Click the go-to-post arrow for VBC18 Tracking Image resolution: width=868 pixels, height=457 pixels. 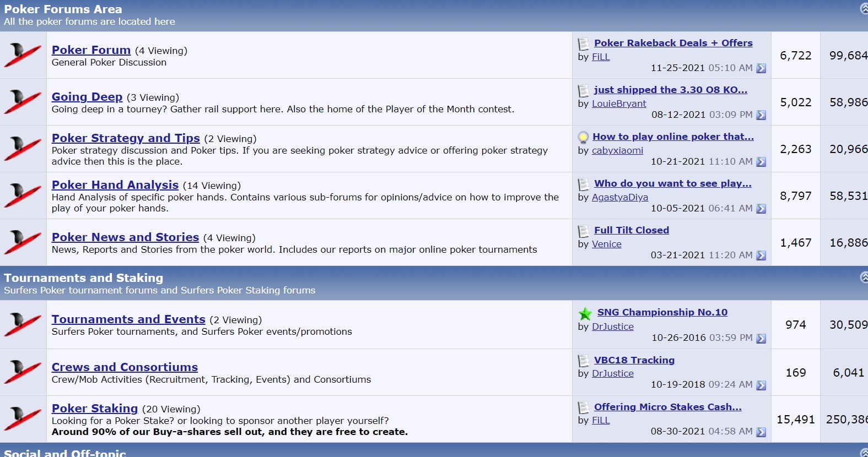(761, 385)
